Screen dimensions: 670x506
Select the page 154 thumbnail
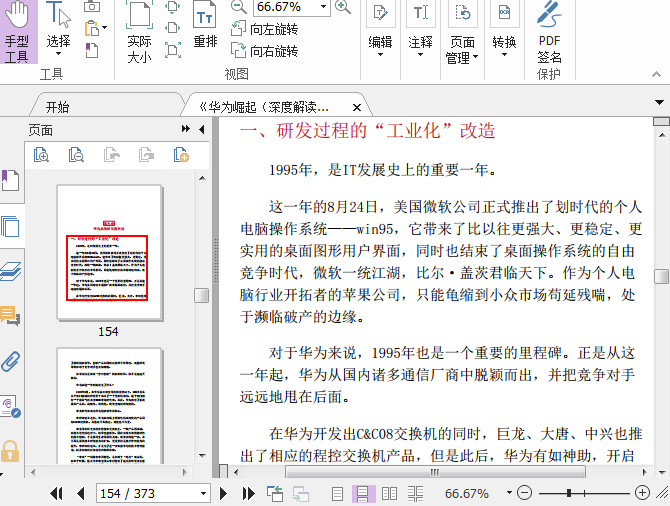click(109, 252)
